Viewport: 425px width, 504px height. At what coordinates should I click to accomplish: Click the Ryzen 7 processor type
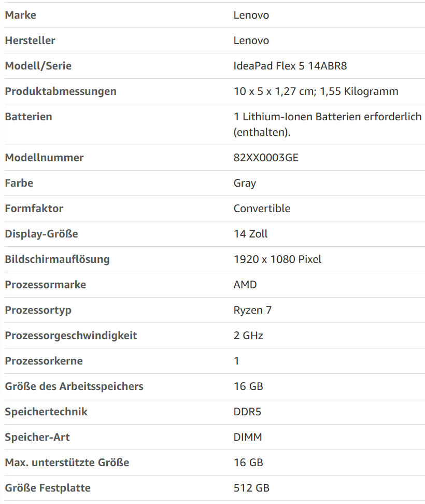[x=252, y=310]
